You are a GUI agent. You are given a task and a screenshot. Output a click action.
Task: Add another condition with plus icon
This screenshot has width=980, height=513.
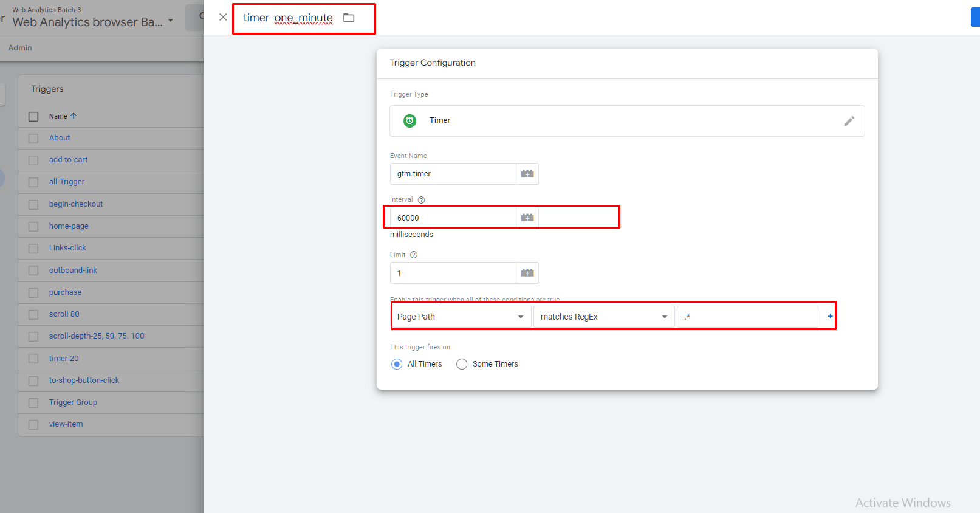tap(830, 316)
